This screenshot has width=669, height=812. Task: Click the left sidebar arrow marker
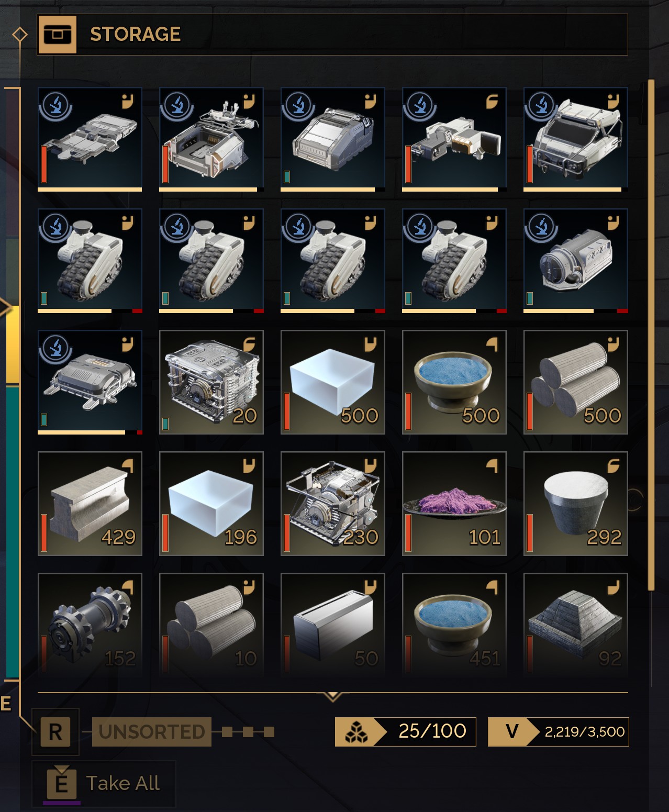click(6, 307)
